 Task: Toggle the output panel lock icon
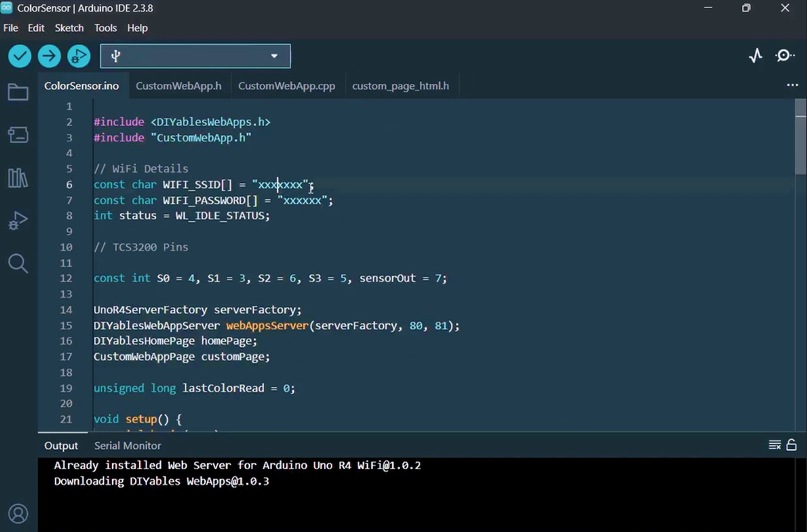pos(792,445)
